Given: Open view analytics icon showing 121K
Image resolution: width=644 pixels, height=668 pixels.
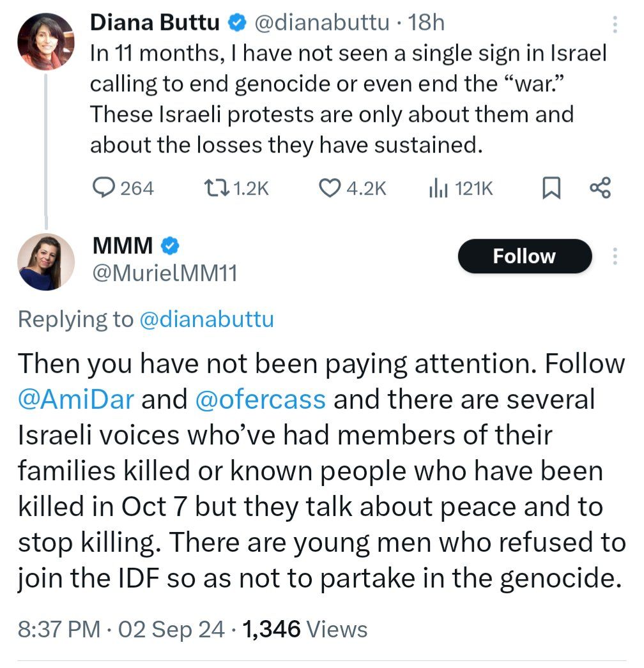Looking at the screenshot, I should (x=438, y=188).
